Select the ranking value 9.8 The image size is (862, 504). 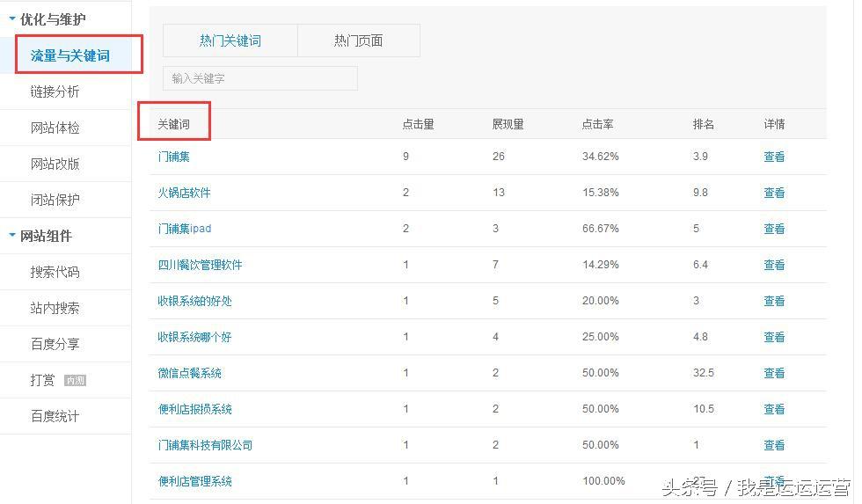point(700,193)
